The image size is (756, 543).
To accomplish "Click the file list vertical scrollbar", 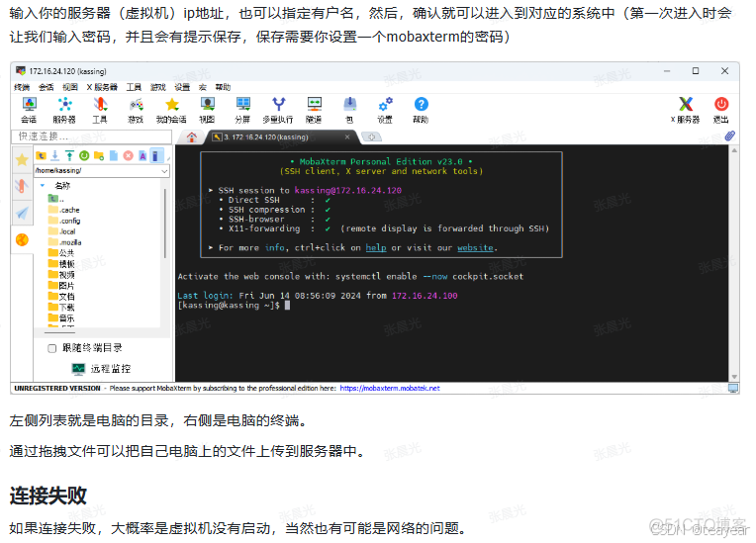I will click(x=165, y=224).
